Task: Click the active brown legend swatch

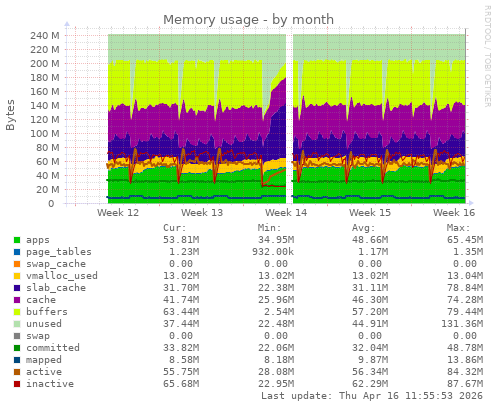Action: click(x=17, y=372)
